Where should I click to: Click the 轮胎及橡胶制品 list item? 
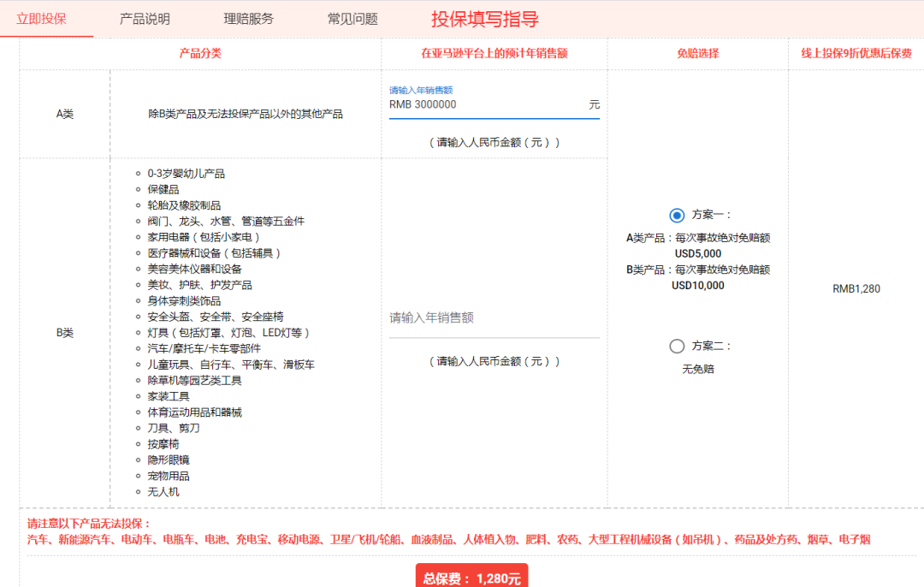coord(184,205)
